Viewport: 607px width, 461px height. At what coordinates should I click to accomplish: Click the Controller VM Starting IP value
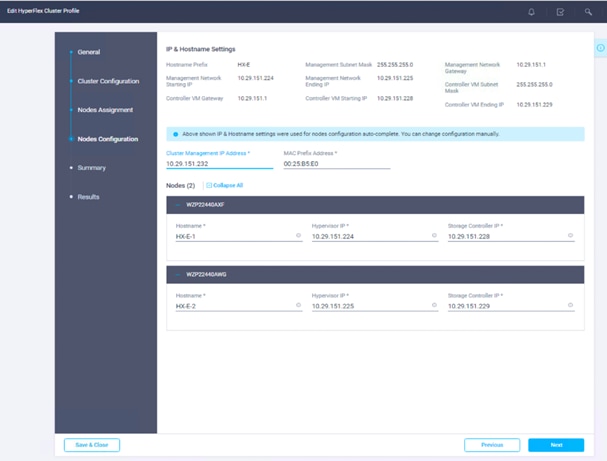coord(395,98)
